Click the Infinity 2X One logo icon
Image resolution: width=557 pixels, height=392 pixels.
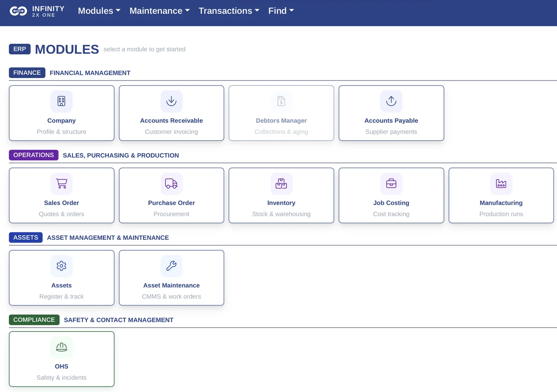pos(18,11)
